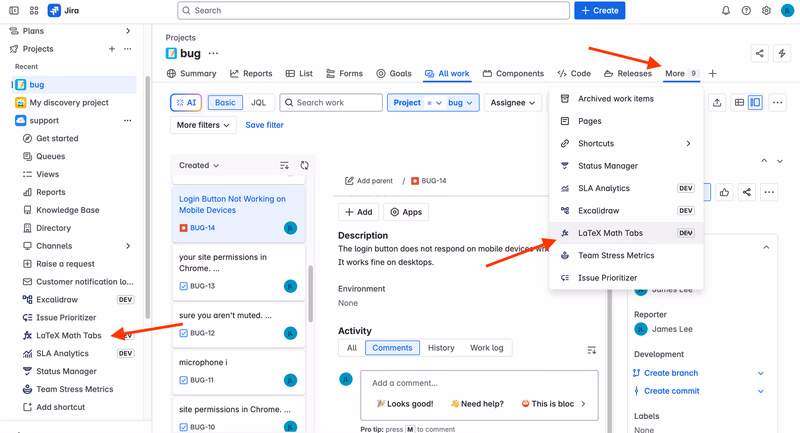Switch to JQL search mode
The height and width of the screenshot is (433, 800).
pos(259,103)
